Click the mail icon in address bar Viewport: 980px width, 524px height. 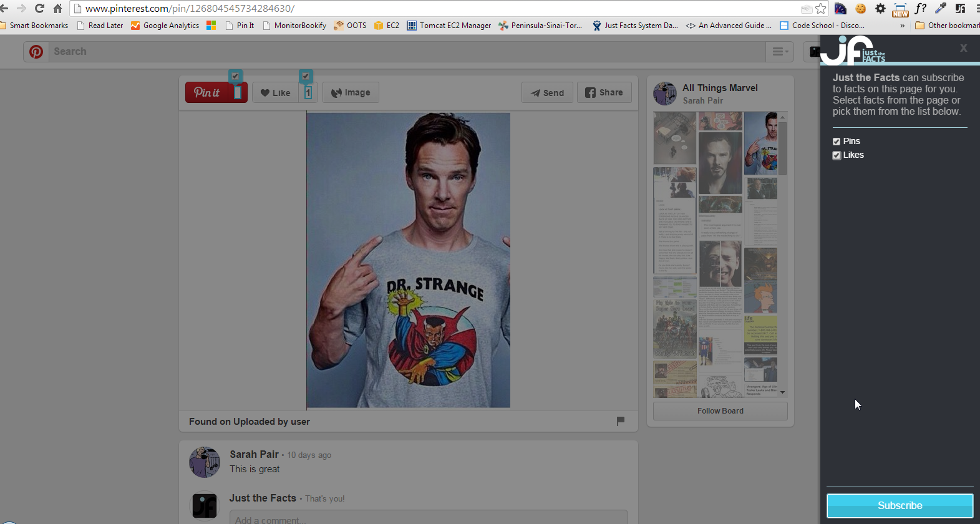807,9
